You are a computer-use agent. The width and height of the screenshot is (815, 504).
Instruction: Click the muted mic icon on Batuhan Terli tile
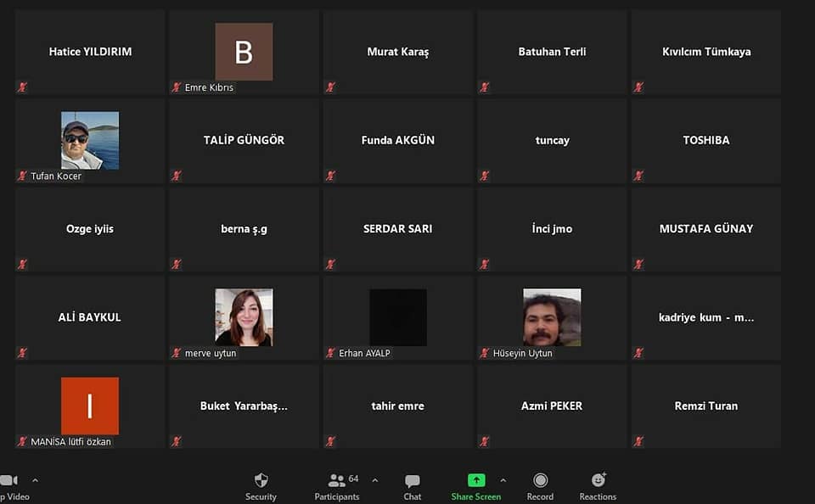coord(485,87)
